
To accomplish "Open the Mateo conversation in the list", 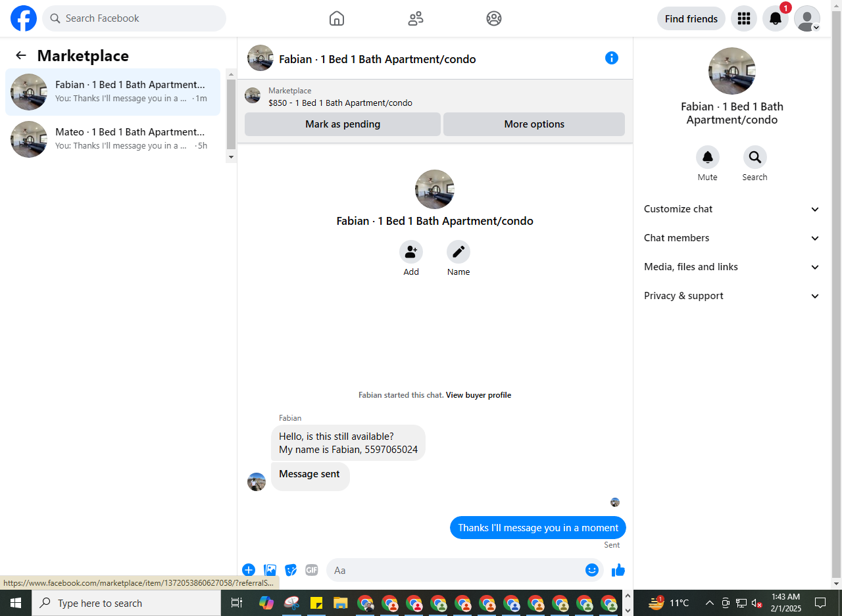I will pyautogui.click(x=112, y=139).
